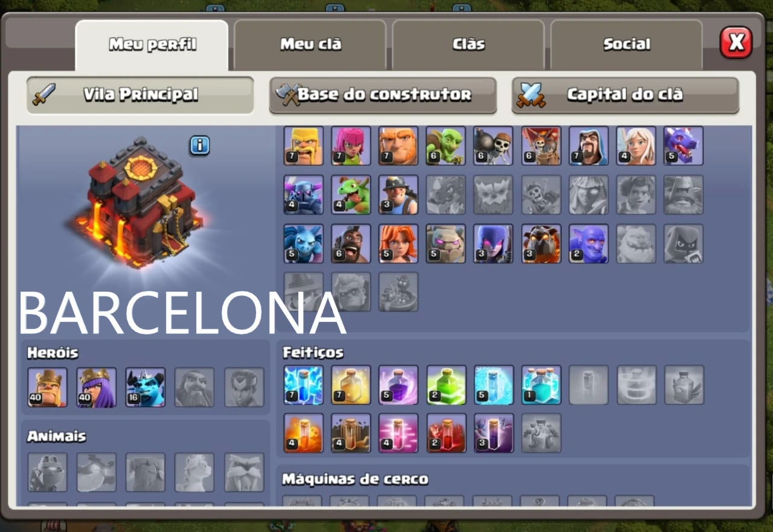The image size is (773, 532).
Task: Click the green Jump spell icon
Action: click(446, 385)
